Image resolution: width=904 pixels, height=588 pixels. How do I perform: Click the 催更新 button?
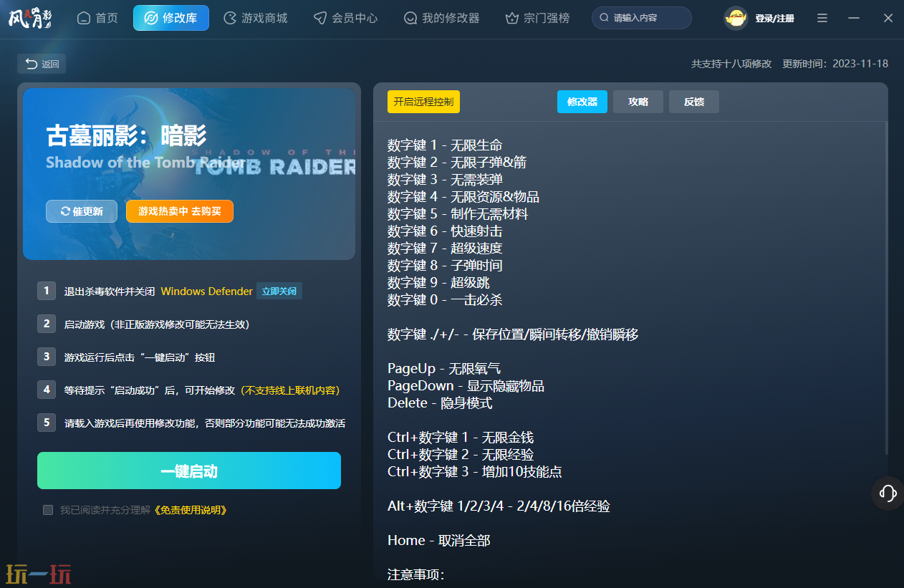pos(82,211)
